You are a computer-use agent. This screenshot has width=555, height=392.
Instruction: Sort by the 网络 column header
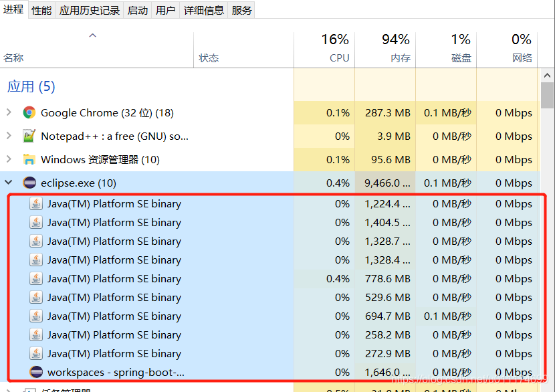507,50
